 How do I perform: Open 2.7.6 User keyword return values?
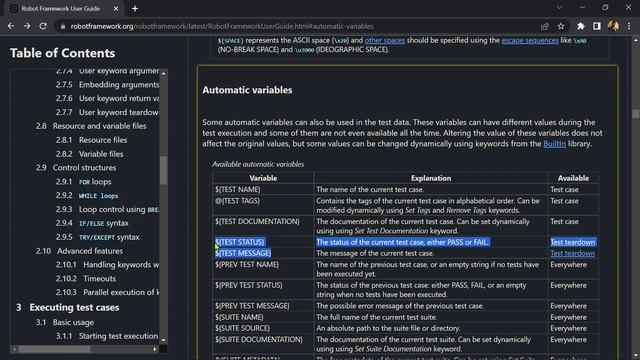(107, 98)
